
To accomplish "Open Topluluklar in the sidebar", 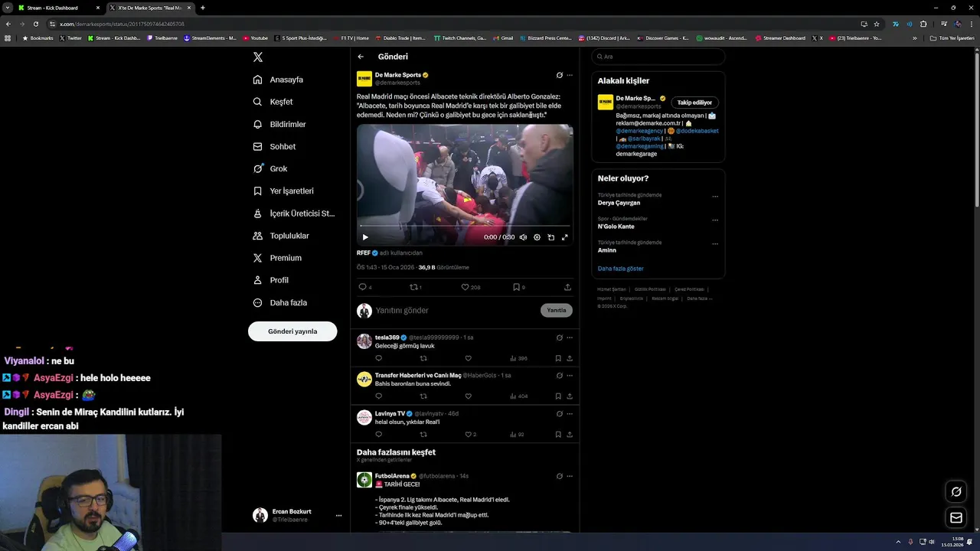I will 282,236.
